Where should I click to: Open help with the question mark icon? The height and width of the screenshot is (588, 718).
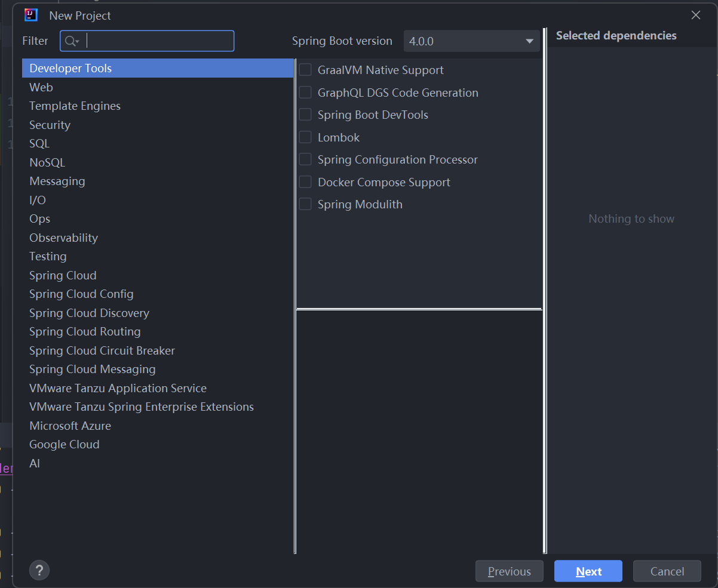coord(39,570)
